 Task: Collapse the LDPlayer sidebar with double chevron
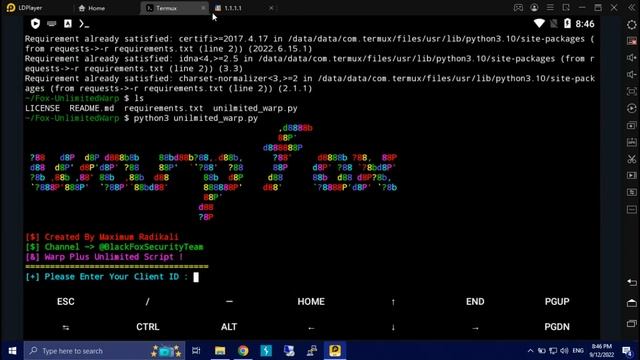pos(631,8)
